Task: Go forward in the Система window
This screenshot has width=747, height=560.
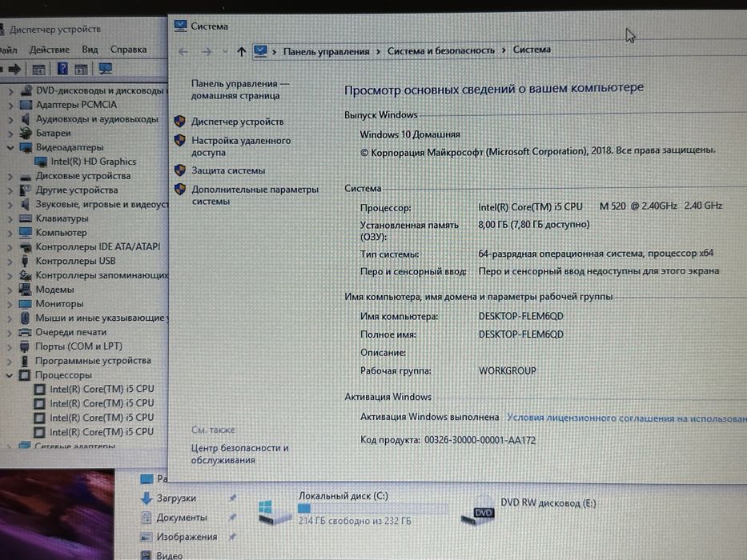Action: 207,51
